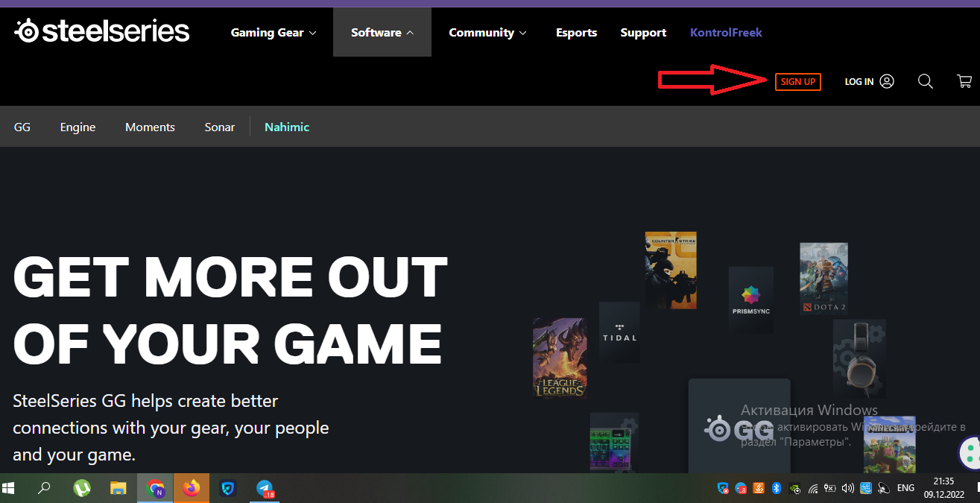Open the taskbar search

point(44,488)
